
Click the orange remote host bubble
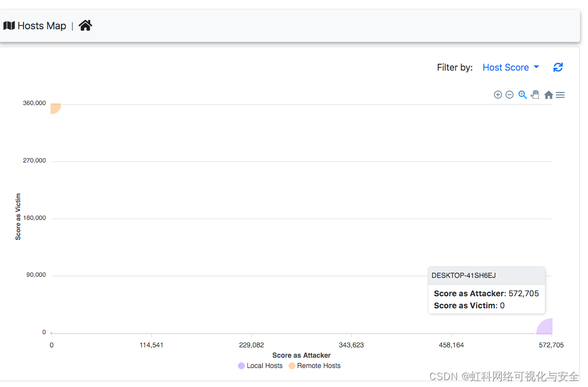[56, 109]
